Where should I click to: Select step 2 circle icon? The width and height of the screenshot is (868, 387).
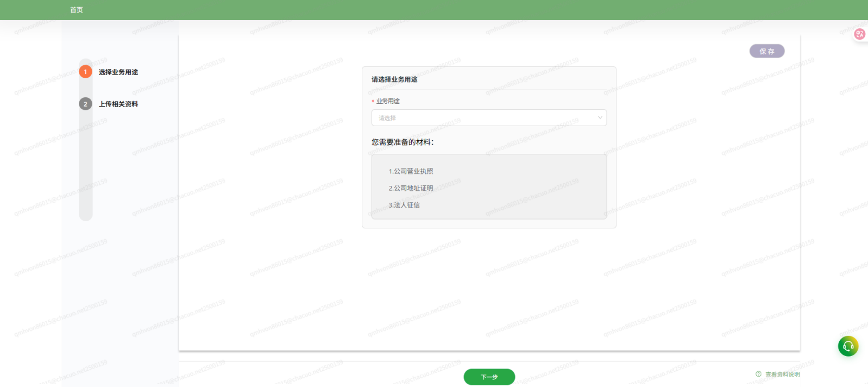[85, 104]
